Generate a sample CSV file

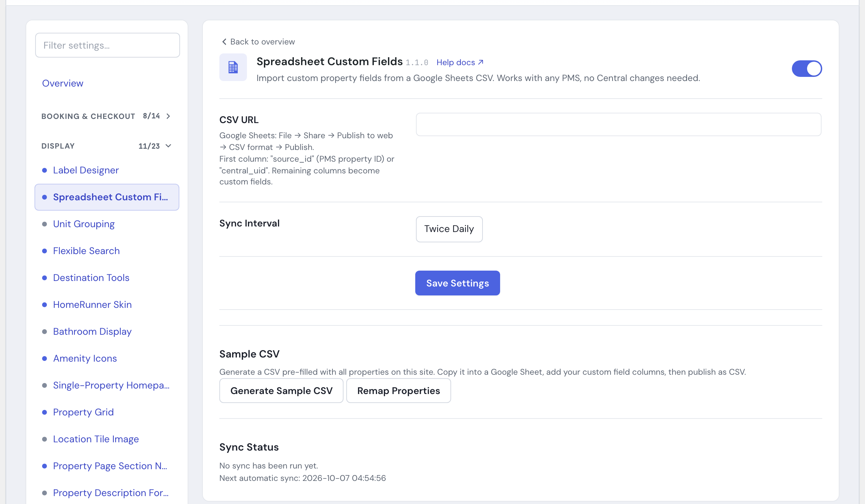click(x=281, y=391)
